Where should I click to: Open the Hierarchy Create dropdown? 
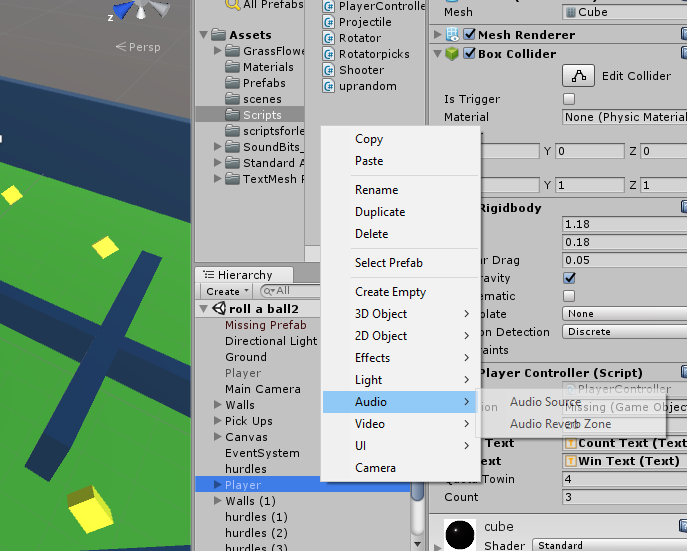tap(227, 291)
